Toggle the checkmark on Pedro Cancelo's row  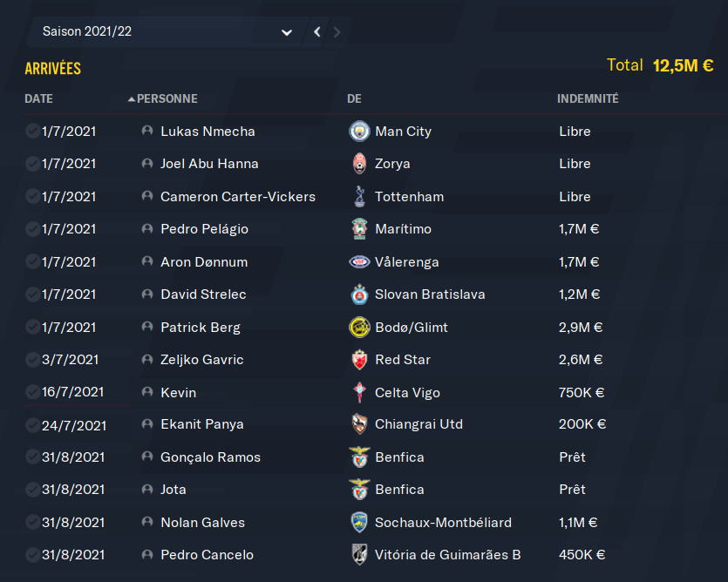32,555
